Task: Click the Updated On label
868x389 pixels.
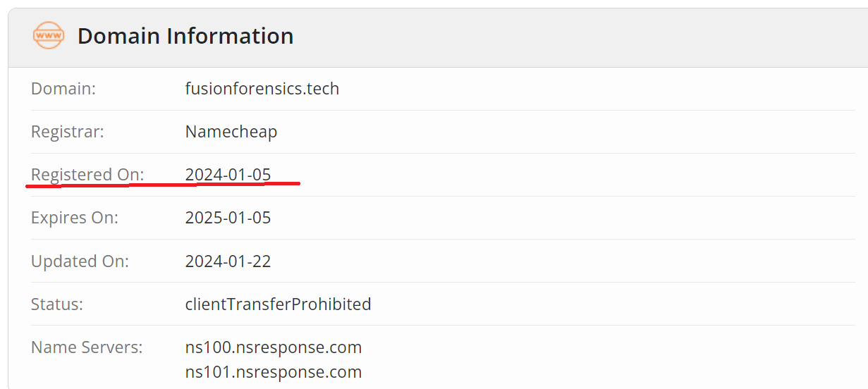Action: tap(80, 261)
